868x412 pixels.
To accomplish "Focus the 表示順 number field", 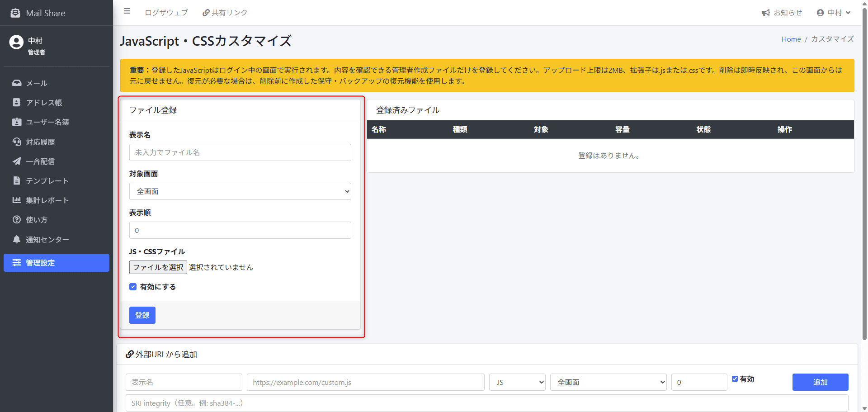I will pos(240,230).
